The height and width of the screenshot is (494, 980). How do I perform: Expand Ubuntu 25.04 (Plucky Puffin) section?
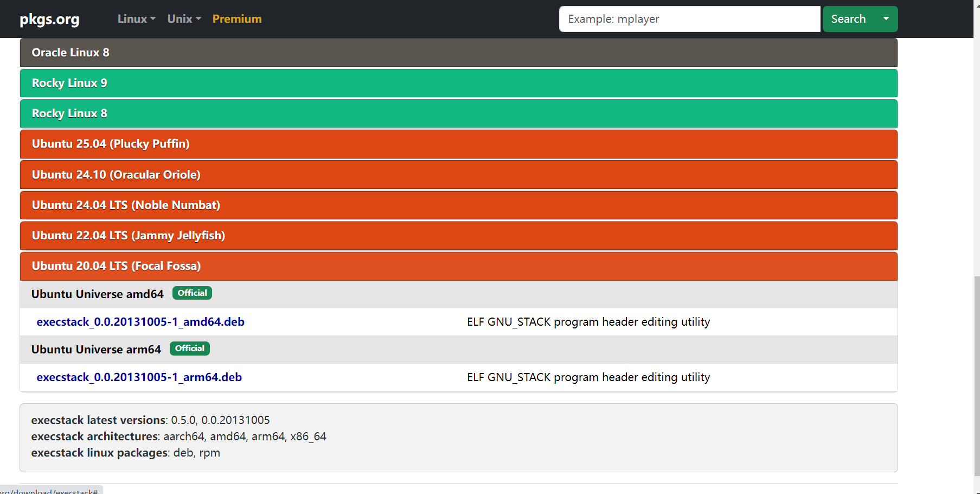[x=459, y=144]
